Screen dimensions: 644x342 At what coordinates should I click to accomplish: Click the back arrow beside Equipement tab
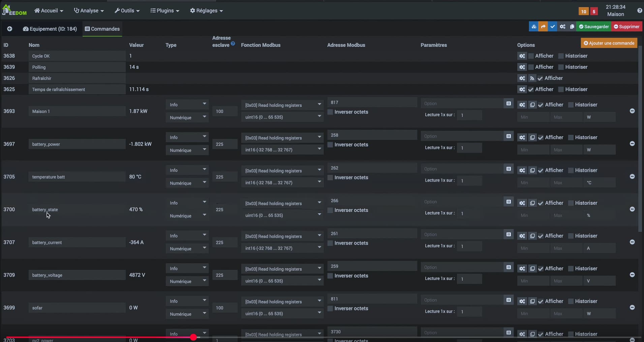point(10,29)
